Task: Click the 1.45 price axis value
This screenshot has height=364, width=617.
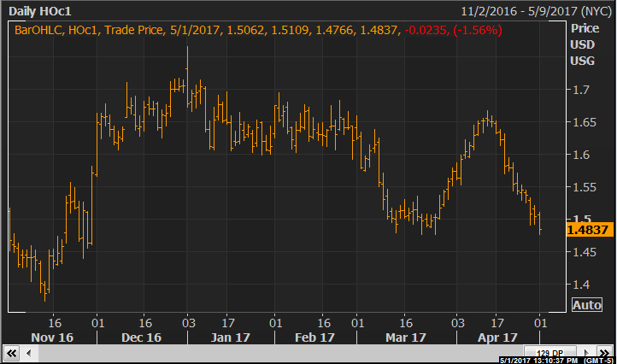Action: pyautogui.click(x=585, y=252)
